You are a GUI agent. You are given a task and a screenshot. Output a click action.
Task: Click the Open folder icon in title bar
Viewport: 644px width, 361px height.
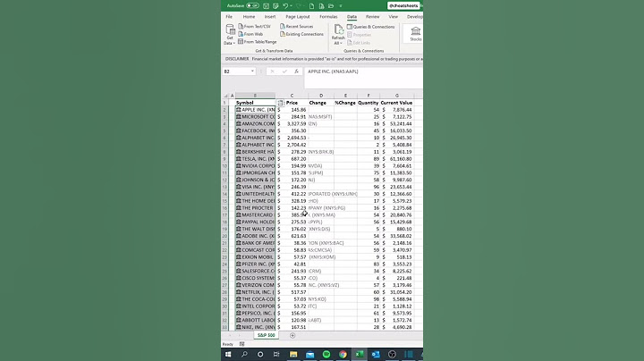[x=331, y=5]
